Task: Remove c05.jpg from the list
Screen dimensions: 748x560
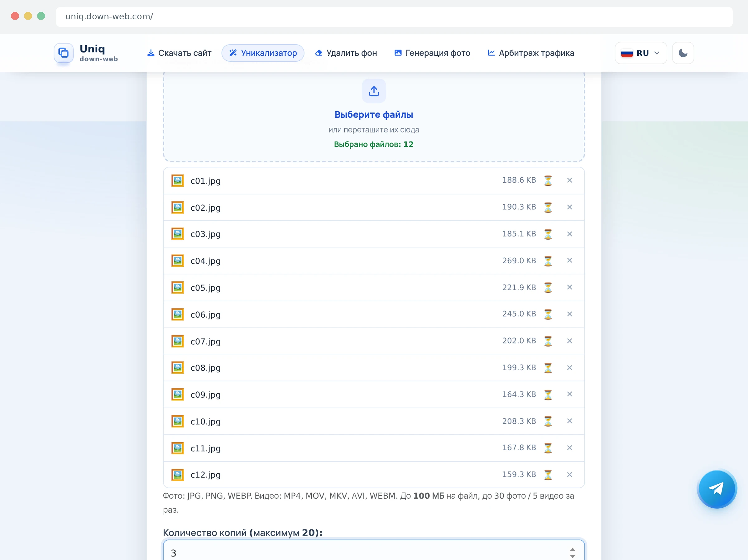Action: tap(569, 287)
